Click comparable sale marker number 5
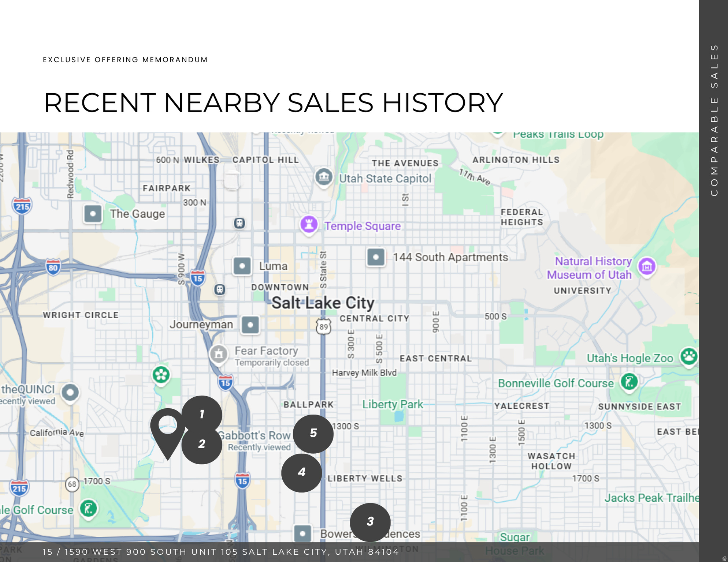728x562 pixels. coord(313,434)
